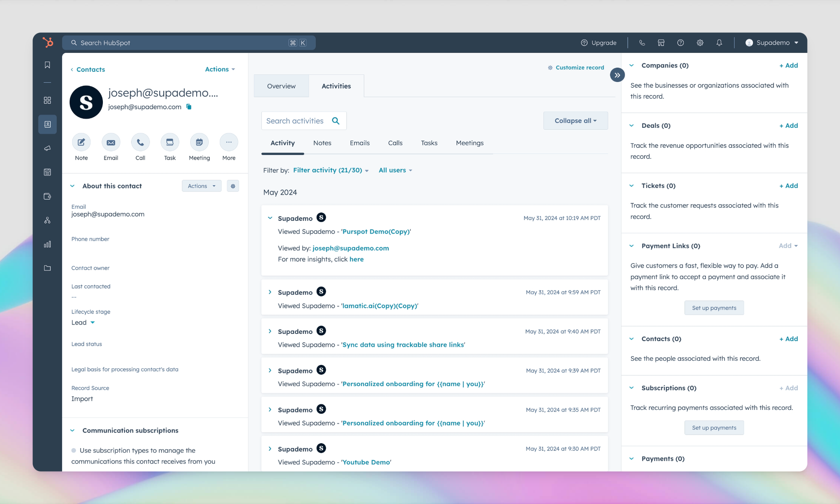Collapse the Deals (0) section
The height and width of the screenshot is (504, 840).
(x=632, y=126)
